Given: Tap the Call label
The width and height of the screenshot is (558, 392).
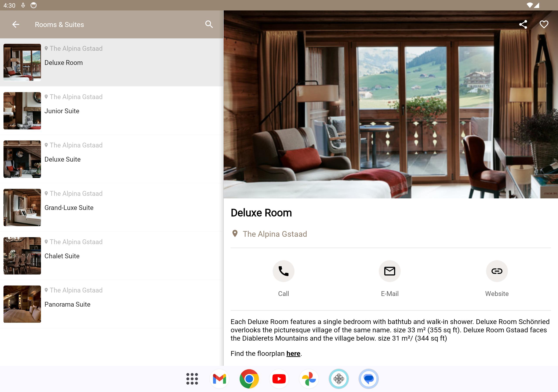Looking at the screenshot, I should 283,293.
